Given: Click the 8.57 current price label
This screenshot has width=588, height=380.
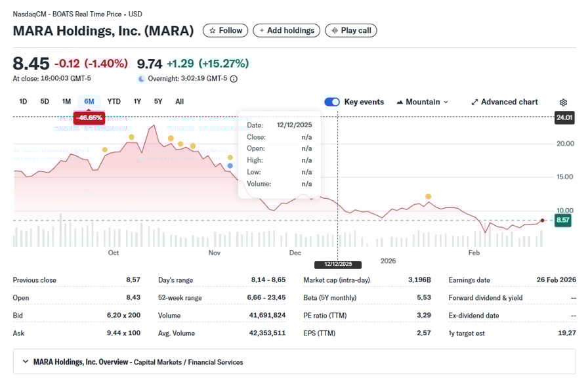Looking at the screenshot, I should tap(563, 221).
